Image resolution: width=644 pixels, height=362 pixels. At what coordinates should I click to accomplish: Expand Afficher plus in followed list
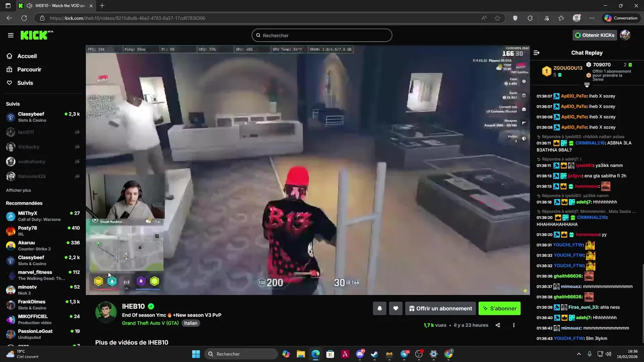[19, 191]
